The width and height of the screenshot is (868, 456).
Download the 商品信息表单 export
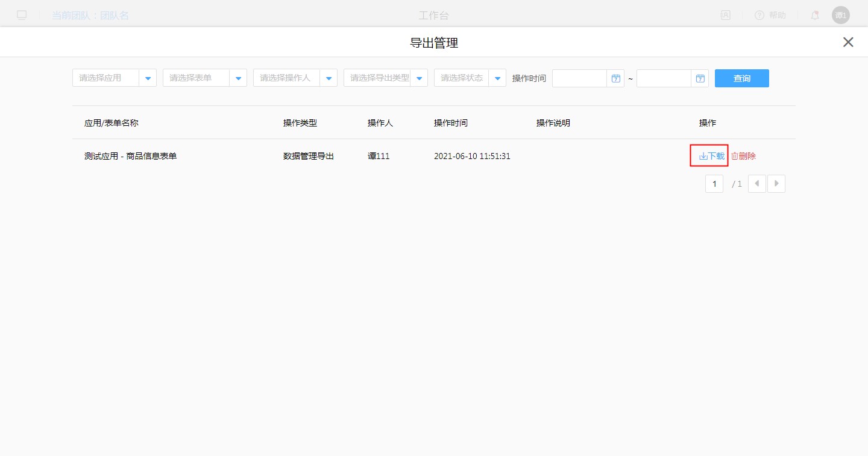(x=711, y=156)
